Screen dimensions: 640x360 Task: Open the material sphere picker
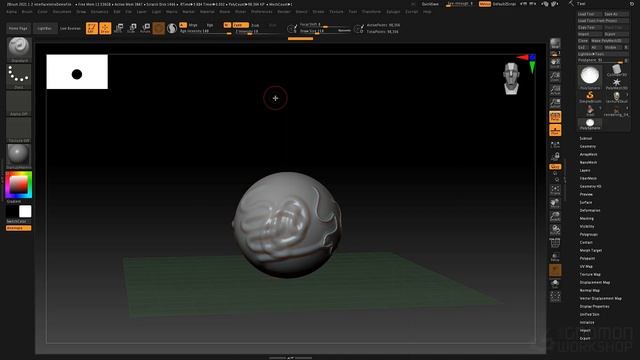[x=19, y=156]
